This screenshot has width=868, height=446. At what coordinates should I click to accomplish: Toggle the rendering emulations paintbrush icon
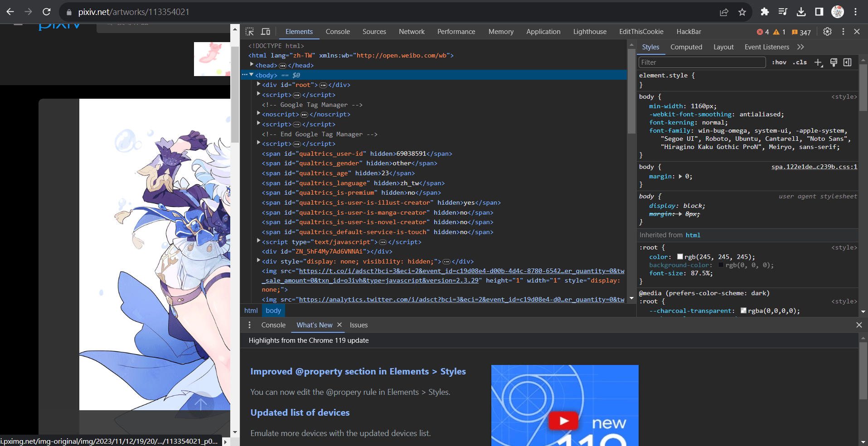click(x=834, y=62)
